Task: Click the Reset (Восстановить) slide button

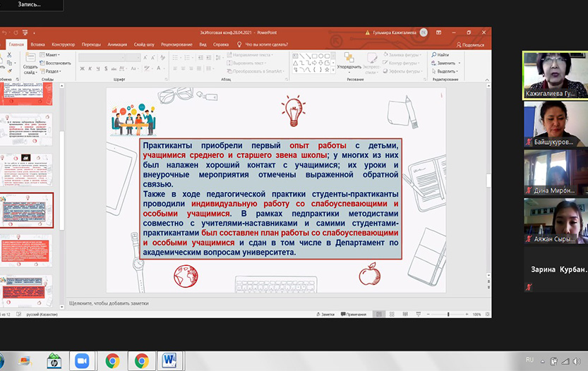Action: point(58,63)
